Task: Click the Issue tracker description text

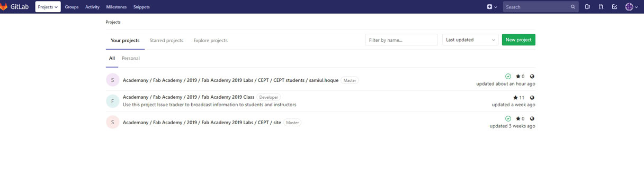Action: pyautogui.click(x=210, y=105)
